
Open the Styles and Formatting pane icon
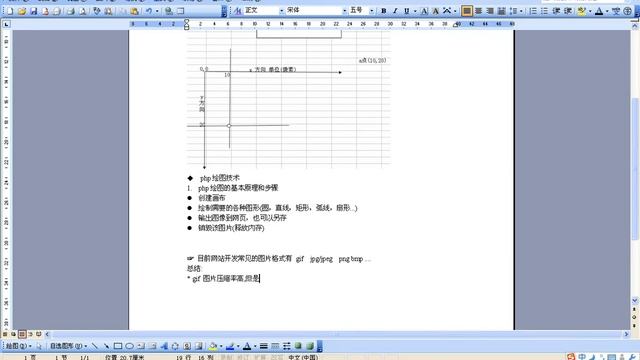click(238, 11)
